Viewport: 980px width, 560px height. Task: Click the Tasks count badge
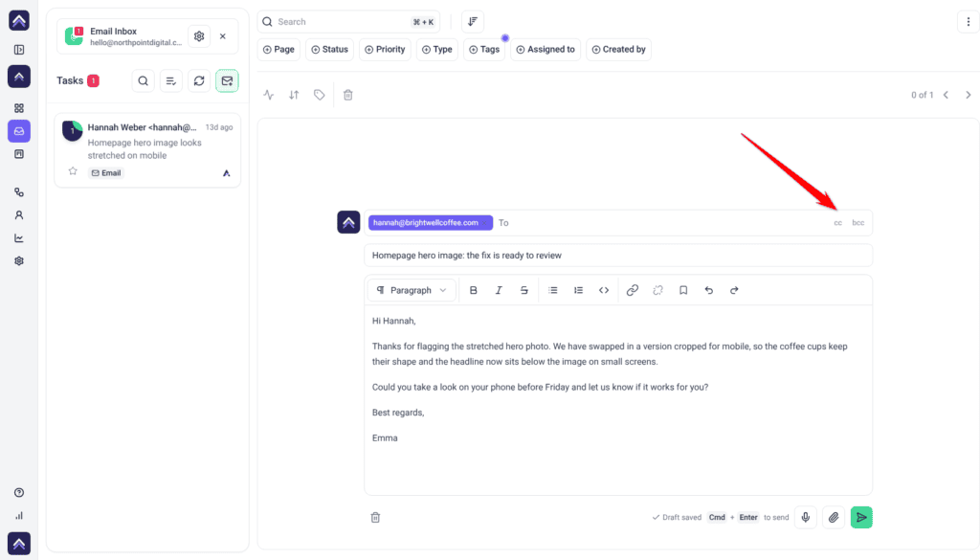pos(93,80)
